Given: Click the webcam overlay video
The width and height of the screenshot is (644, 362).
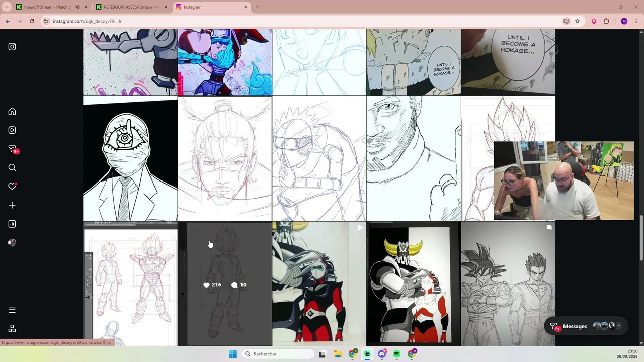Looking at the screenshot, I should click(563, 181).
